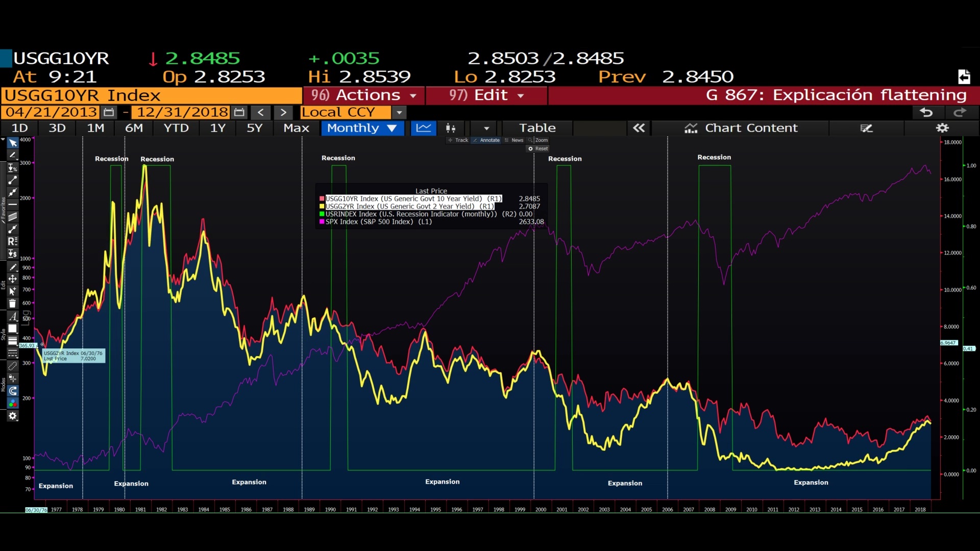
Task: Expand the Local CCY currency dropdown
Action: point(400,112)
